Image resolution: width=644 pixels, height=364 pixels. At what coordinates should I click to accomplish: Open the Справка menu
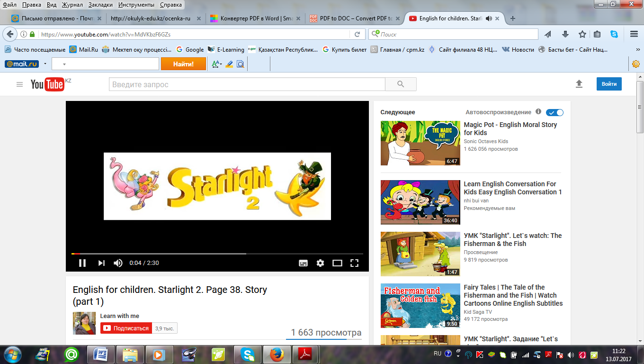[171, 5]
